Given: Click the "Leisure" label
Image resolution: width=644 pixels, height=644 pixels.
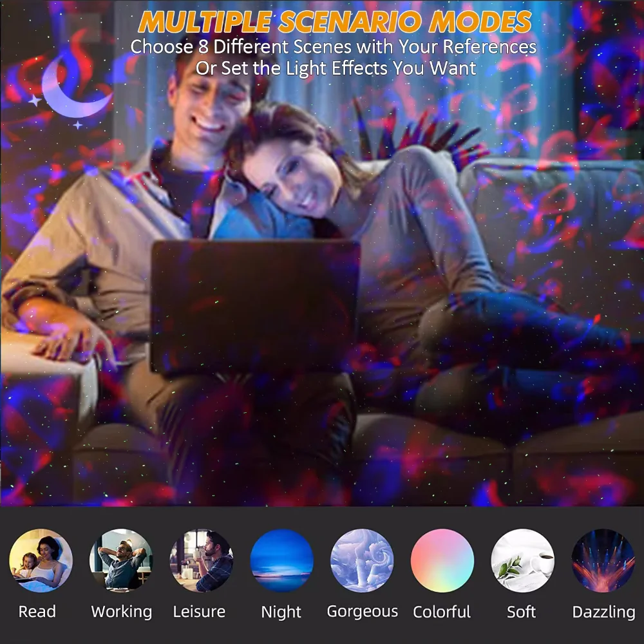Looking at the screenshot, I should point(199,612).
